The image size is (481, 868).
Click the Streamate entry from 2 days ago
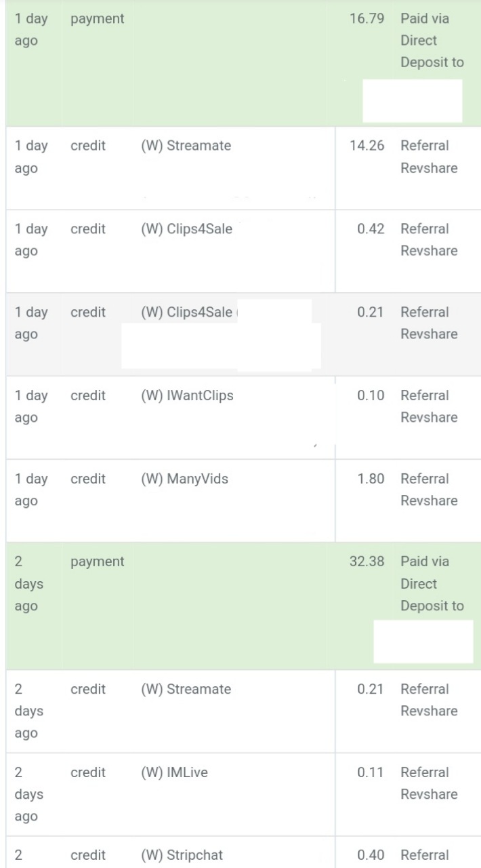tap(186, 689)
